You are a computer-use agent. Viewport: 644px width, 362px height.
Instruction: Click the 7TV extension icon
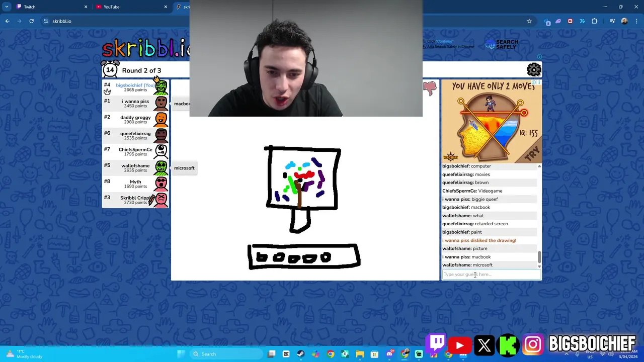click(x=582, y=21)
